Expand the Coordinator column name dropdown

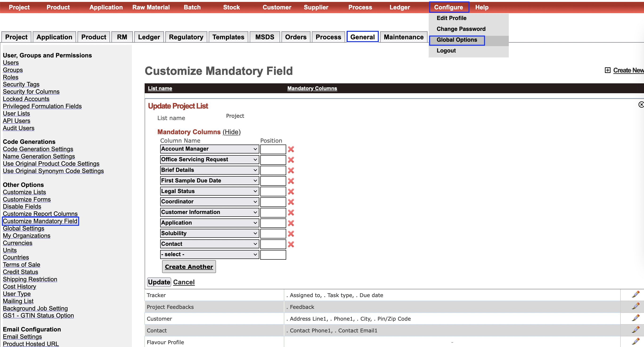tap(209, 202)
